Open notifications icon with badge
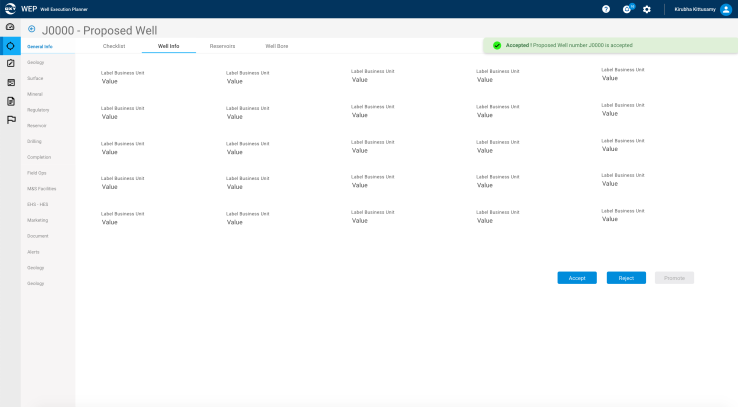738x407 pixels. tap(628, 8)
